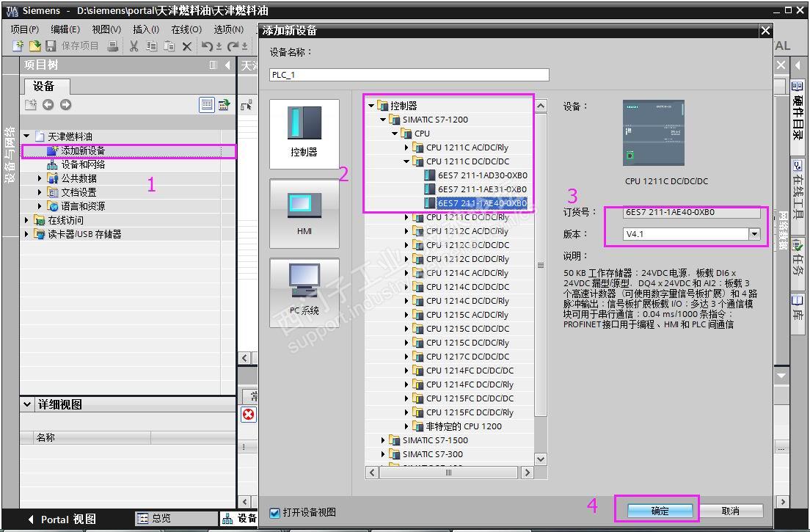
Task: Select the HMI device category
Action: [x=304, y=214]
